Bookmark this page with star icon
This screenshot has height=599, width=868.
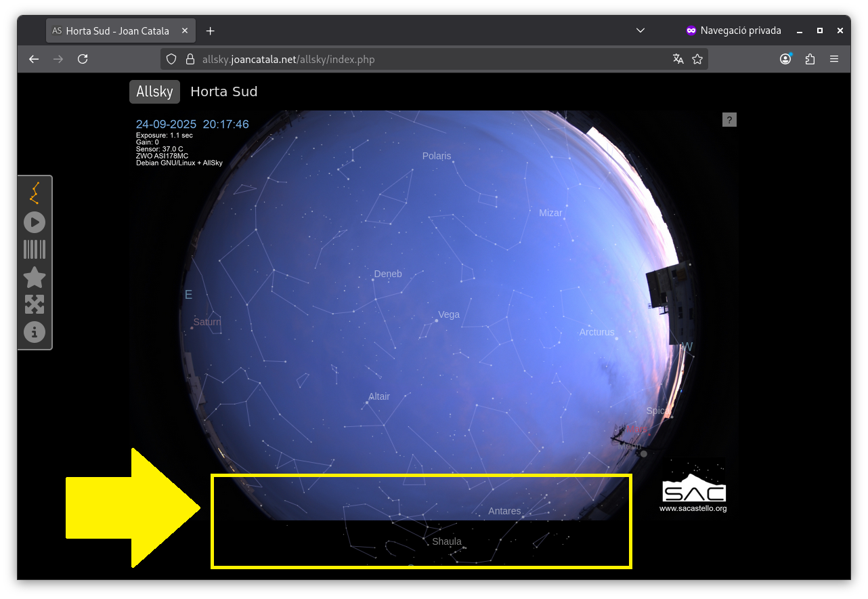[697, 59]
